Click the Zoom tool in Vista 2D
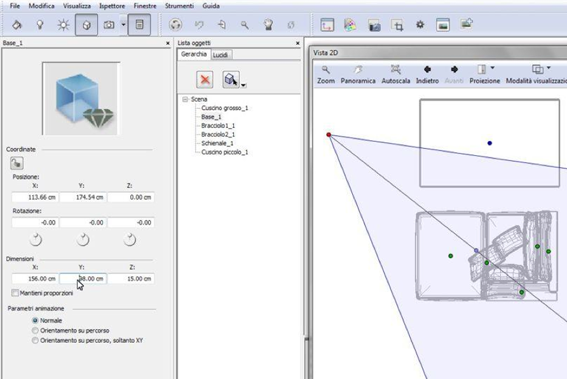Screen dimensions: 567x379 pyautogui.click(x=326, y=75)
